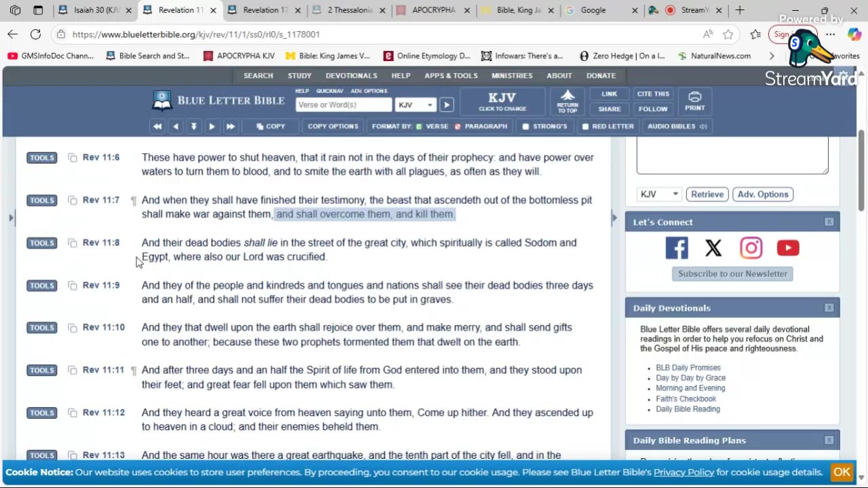Screen dimensions: 868x488
Task: Close the Daily Devotionals panel
Action: (x=829, y=308)
